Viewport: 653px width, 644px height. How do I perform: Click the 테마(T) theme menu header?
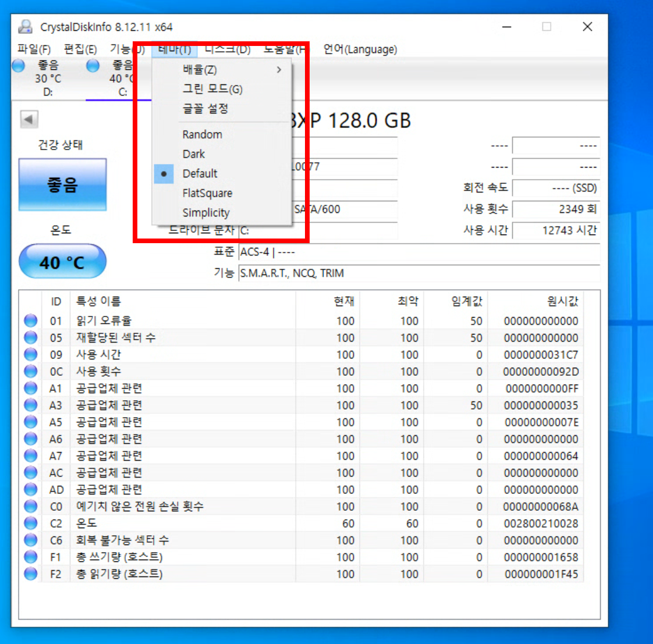point(175,49)
